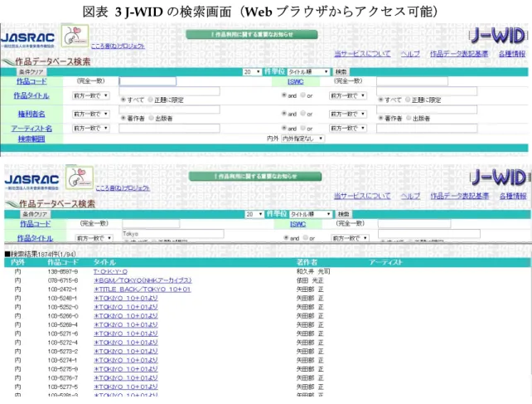This screenshot has width=532, height=404.
Task: Click the 作品タイトル field containing 'Tokyo'
Action: [x=172, y=234]
